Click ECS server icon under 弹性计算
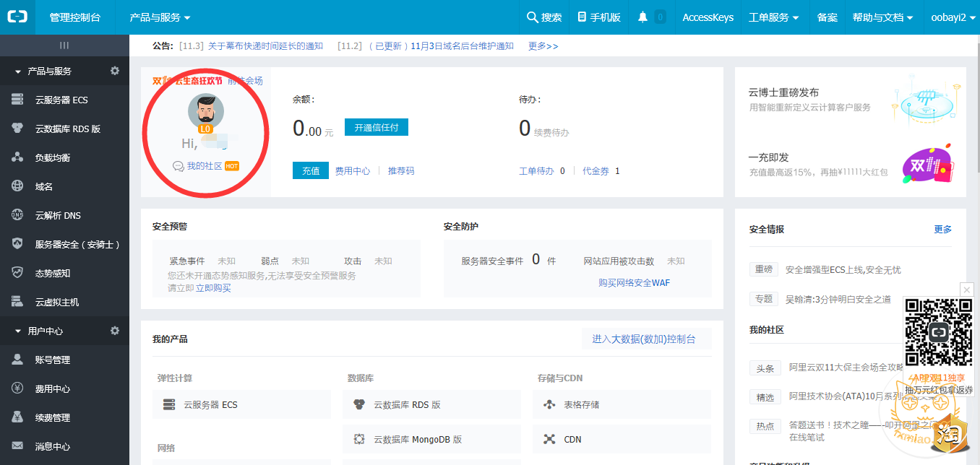The height and width of the screenshot is (465, 980). (x=169, y=404)
